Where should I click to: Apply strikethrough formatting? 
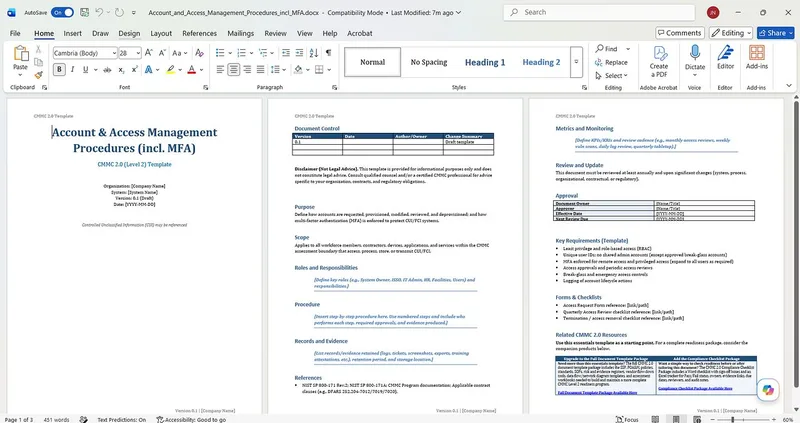click(x=107, y=69)
